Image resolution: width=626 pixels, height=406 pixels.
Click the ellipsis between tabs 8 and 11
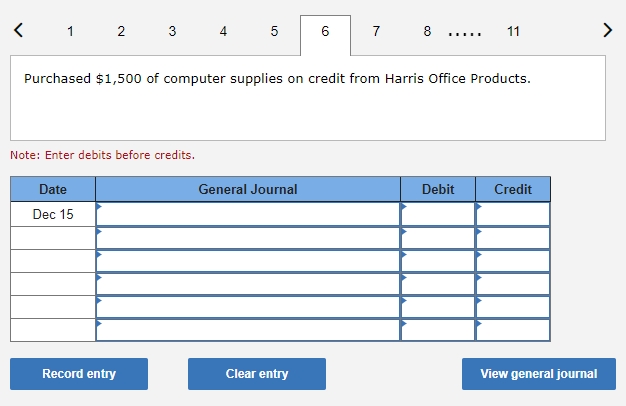click(x=465, y=34)
